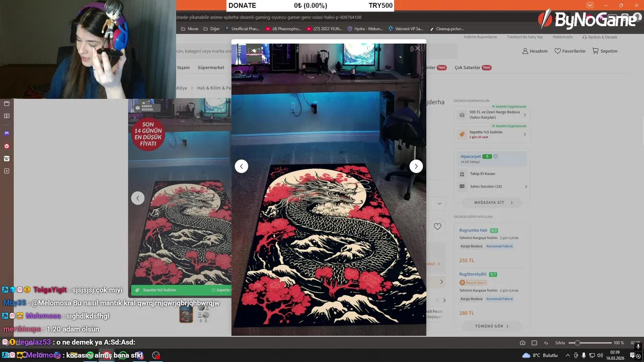Screen dimensions: 644x362
Task: Open Favorilerim favorites list
Action: (x=570, y=51)
